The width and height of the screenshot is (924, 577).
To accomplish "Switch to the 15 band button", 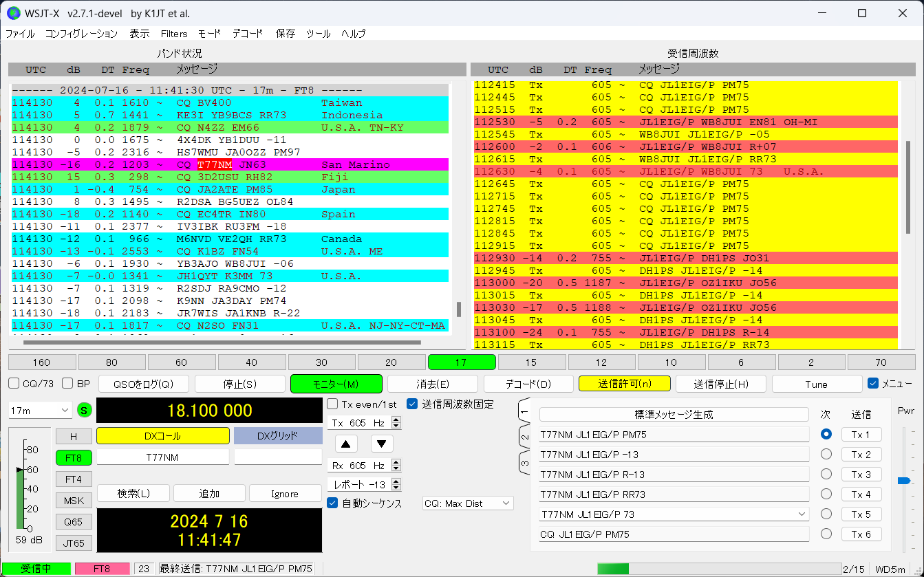I will coord(531,362).
